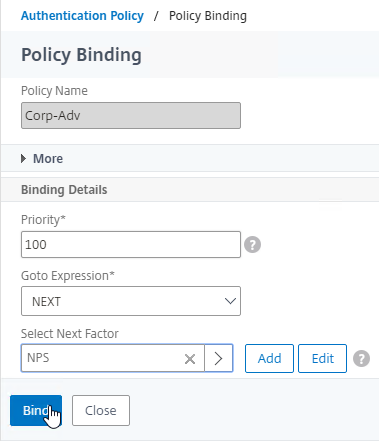Image resolution: width=379 pixels, height=441 pixels.
Task: Click the More section label
Action: (48, 159)
